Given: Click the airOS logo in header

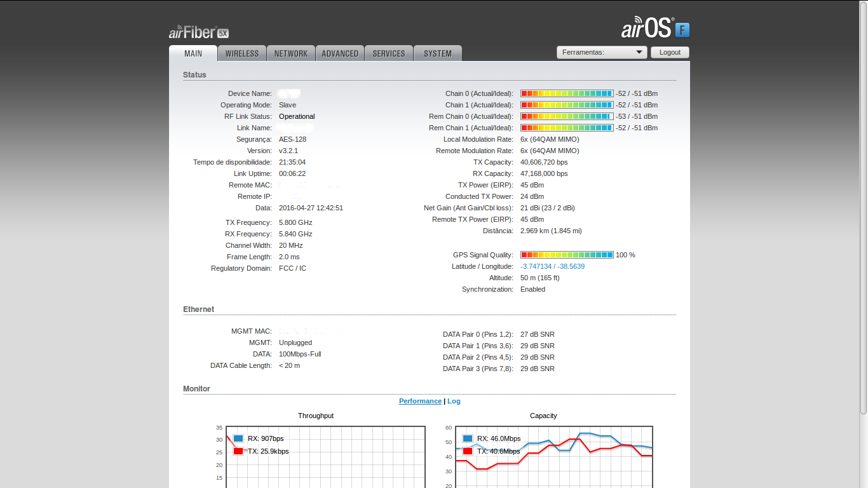Looking at the screenshot, I should click(646, 29).
